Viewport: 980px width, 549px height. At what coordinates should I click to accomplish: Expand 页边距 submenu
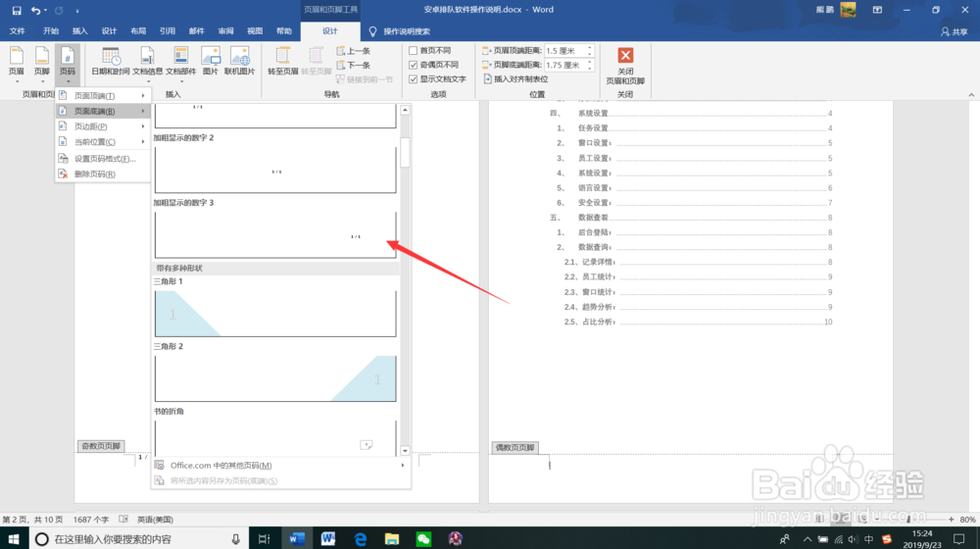point(103,126)
